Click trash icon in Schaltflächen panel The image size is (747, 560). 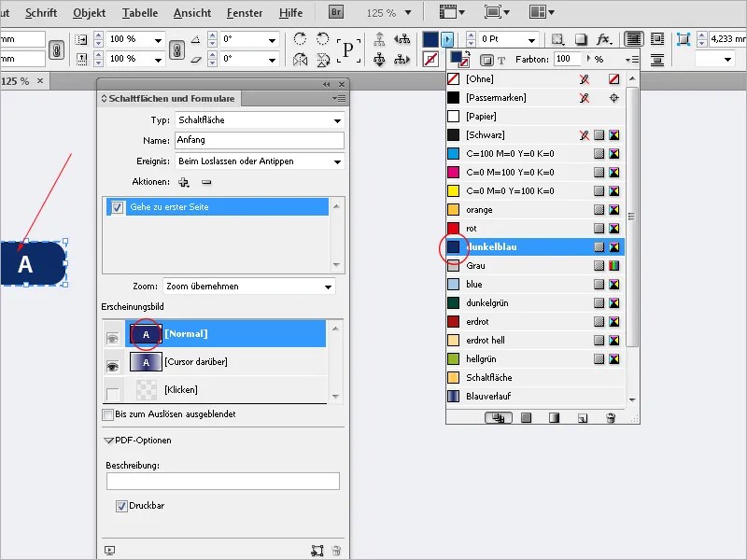click(x=336, y=551)
